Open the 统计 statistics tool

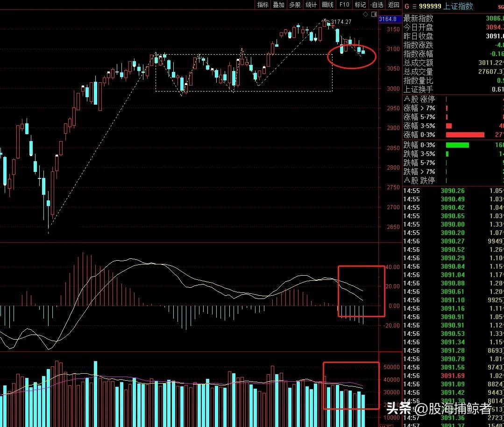coord(311,5)
